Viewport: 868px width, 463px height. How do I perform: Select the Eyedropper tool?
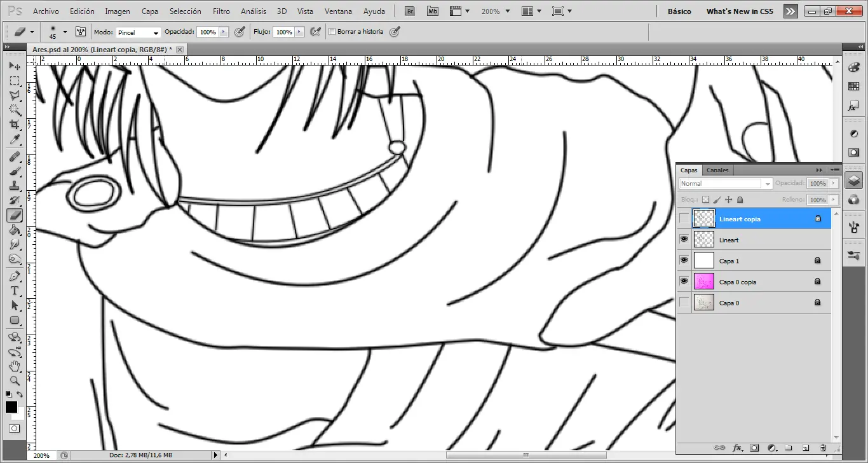(x=15, y=139)
